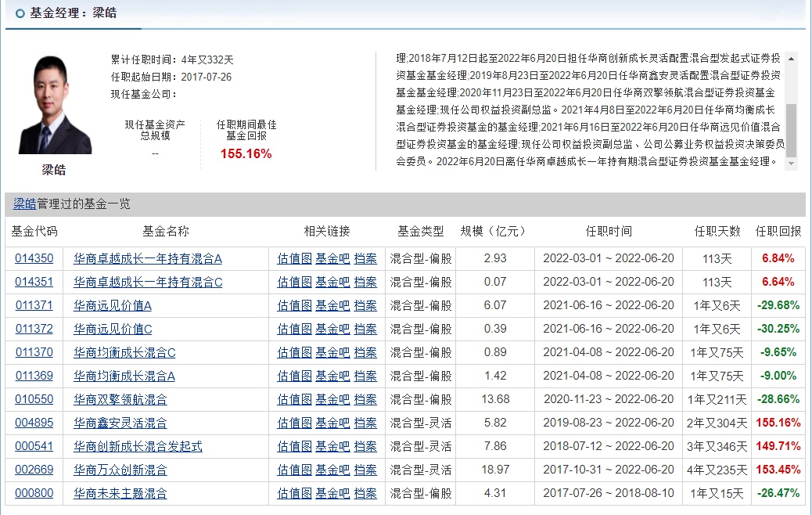This screenshot has height=515, width=812.
Task: Open the 华商卓越成长一年持有混合C fund page
Action: tap(148, 282)
